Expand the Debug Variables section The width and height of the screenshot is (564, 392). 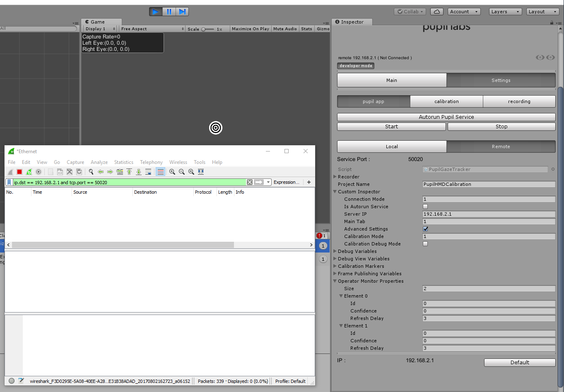pyautogui.click(x=335, y=251)
